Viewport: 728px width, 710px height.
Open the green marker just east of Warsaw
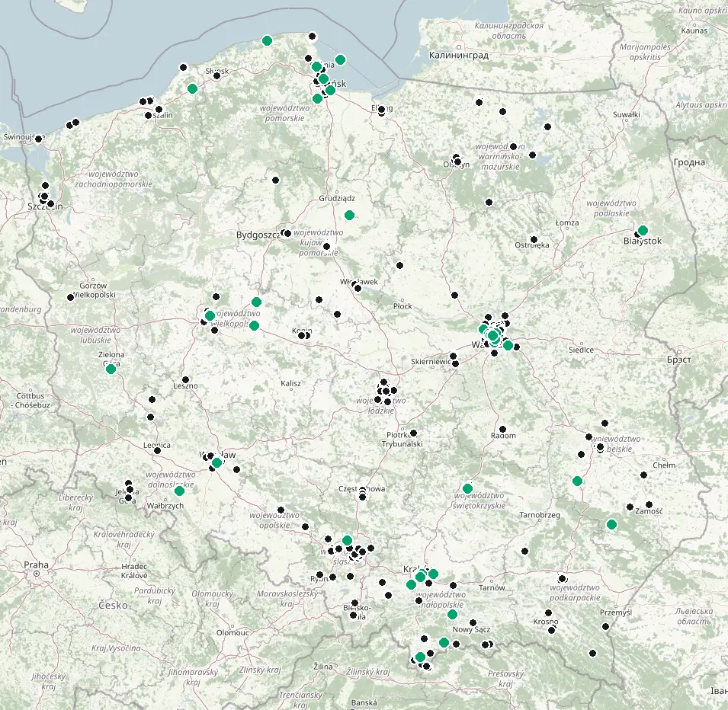click(508, 345)
